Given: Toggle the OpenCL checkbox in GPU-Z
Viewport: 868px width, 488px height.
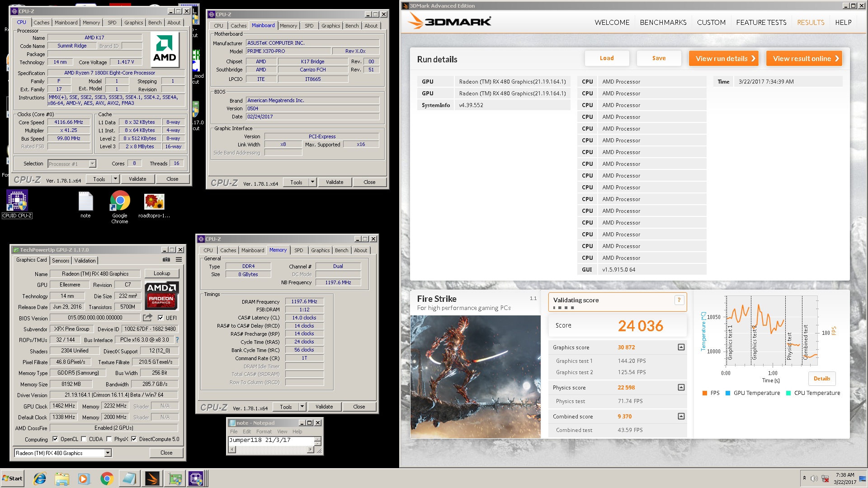Looking at the screenshot, I should point(55,439).
